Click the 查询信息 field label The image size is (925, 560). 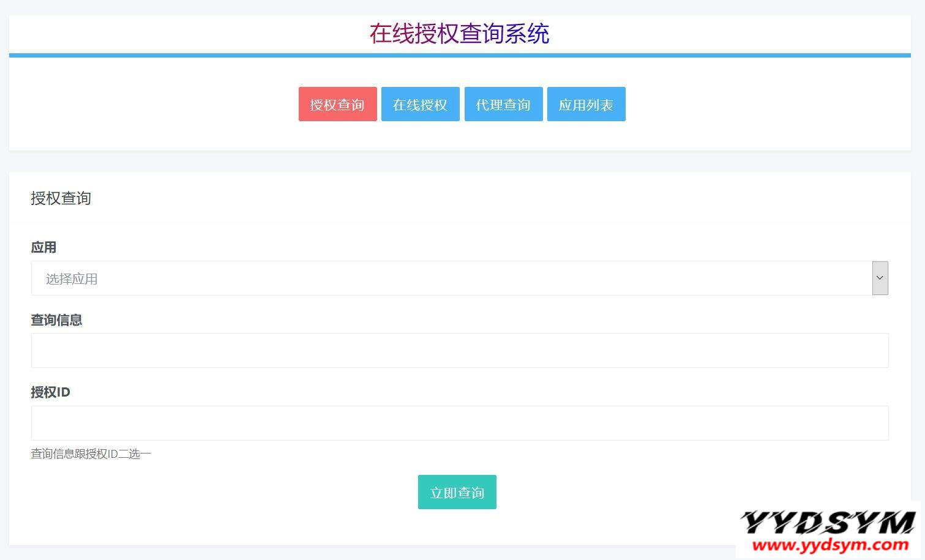pos(56,320)
